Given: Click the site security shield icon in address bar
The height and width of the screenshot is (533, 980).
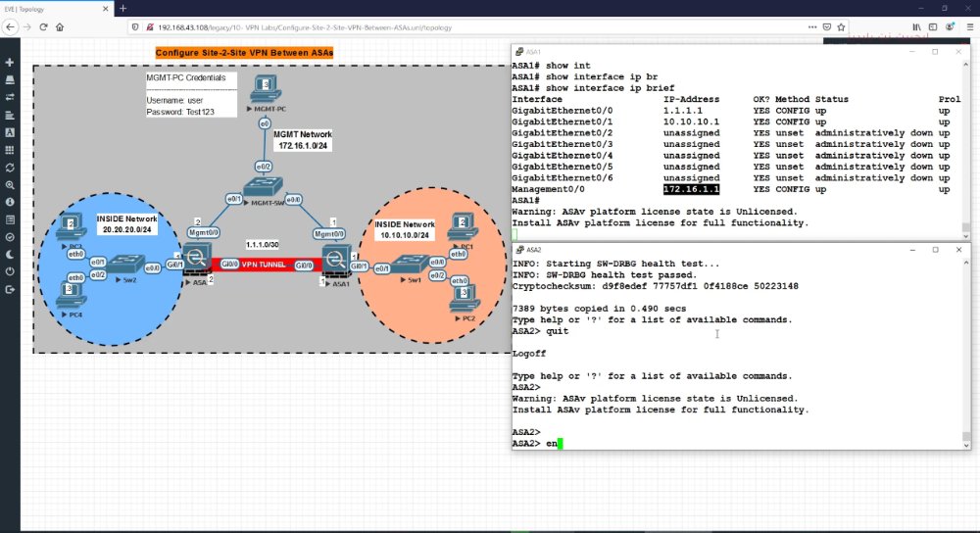Looking at the screenshot, I should pos(135,26).
